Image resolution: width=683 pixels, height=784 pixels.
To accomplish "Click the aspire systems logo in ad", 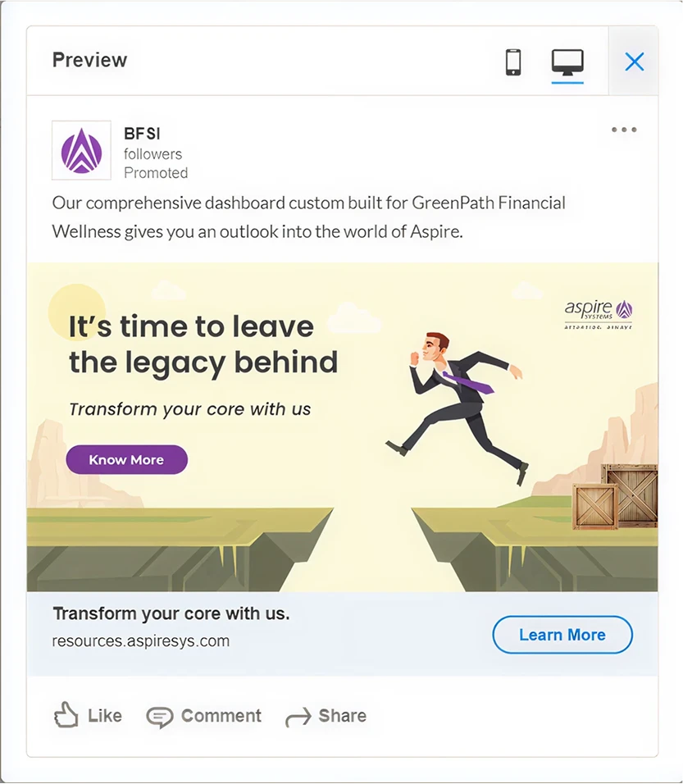I will (x=599, y=314).
